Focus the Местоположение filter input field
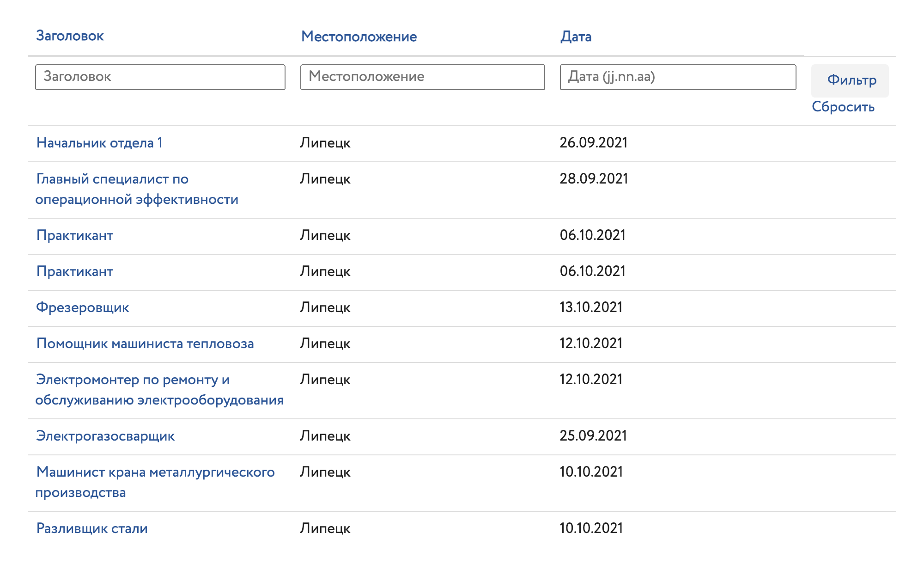Image resolution: width=924 pixels, height=564 pixels. coord(422,77)
